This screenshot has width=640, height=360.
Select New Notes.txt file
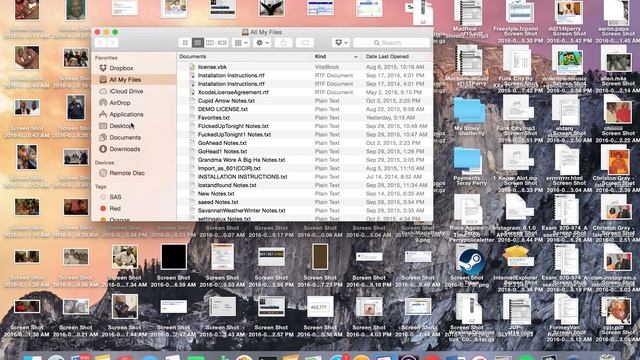305,193
